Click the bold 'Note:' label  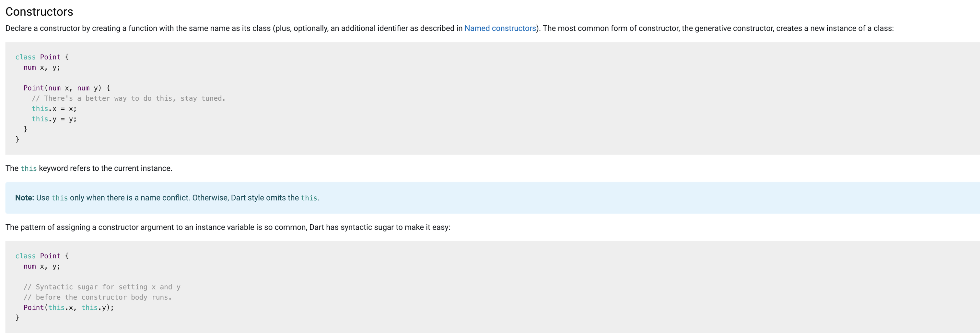click(25, 198)
